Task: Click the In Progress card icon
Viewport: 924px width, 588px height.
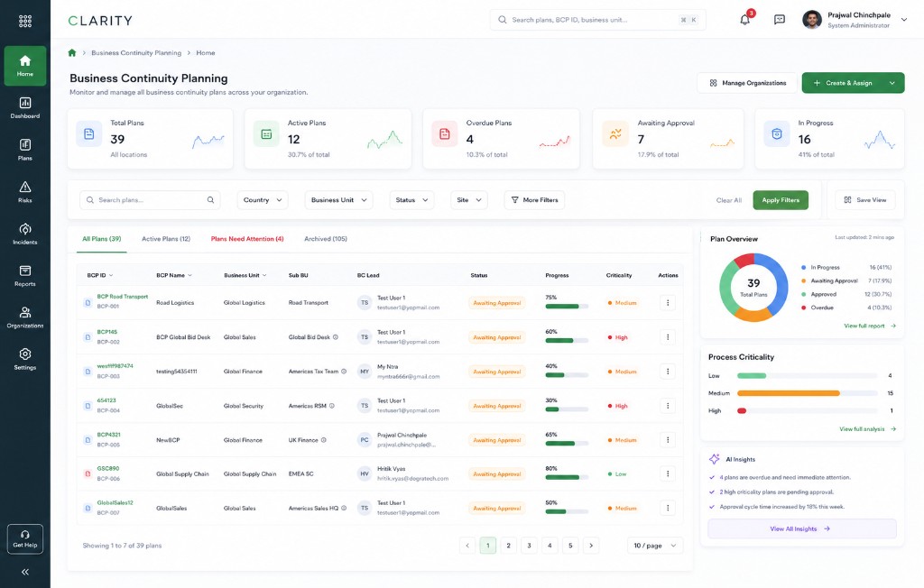Action: click(777, 134)
